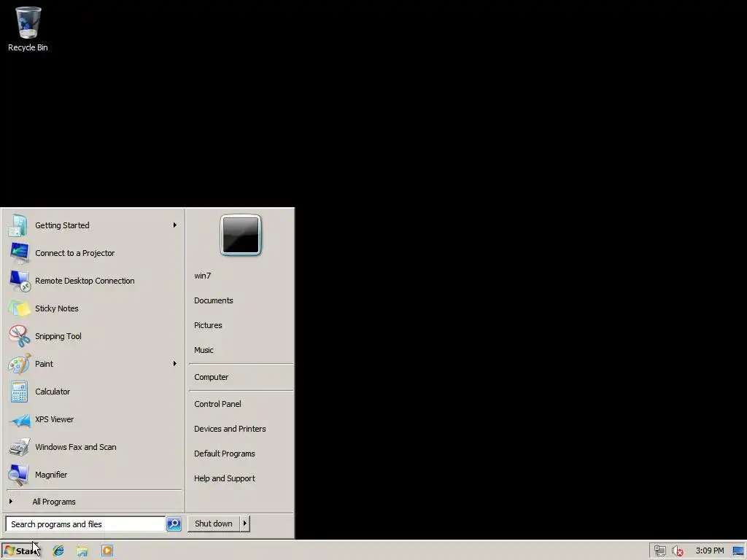Select the Magnifier label
This screenshot has width=747, height=560.
click(51, 475)
